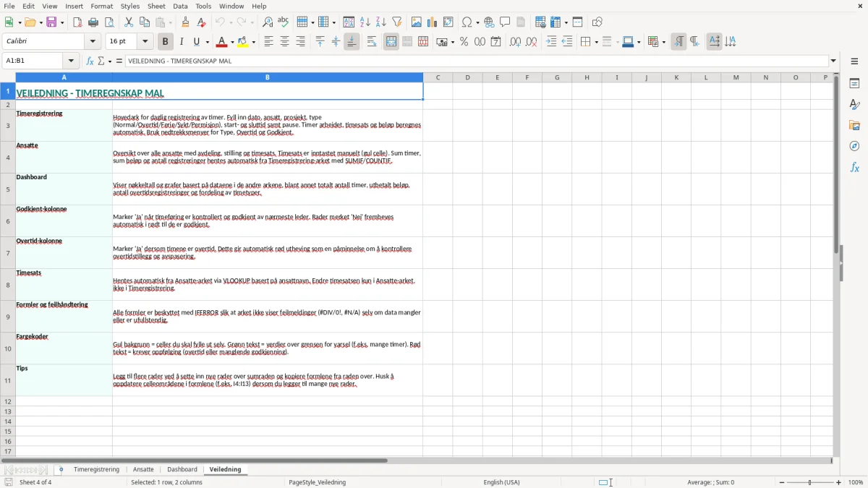Click zoom out minus button
The width and height of the screenshot is (868, 488).
[782, 482]
